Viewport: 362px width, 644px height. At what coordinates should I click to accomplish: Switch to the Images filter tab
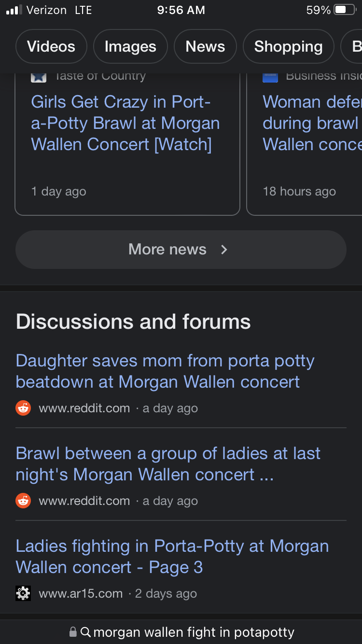[130, 46]
